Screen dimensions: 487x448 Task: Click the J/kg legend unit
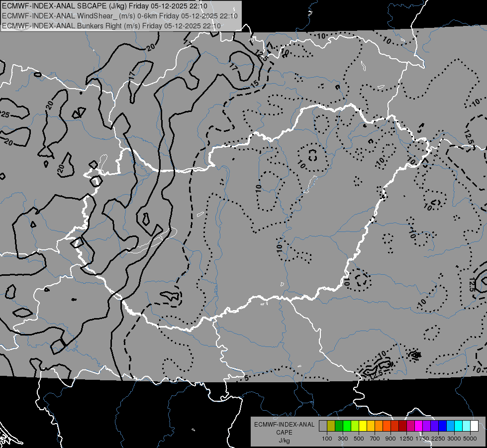(x=284, y=441)
